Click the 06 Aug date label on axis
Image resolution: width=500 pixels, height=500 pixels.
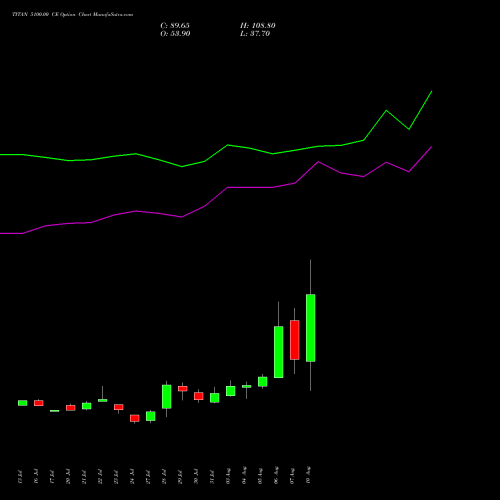[276, 475]
